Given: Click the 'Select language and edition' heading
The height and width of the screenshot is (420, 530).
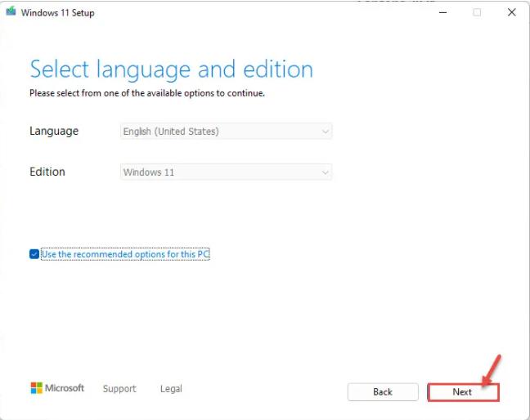Looking at the screenshot, I should click(x=172, y=69).
